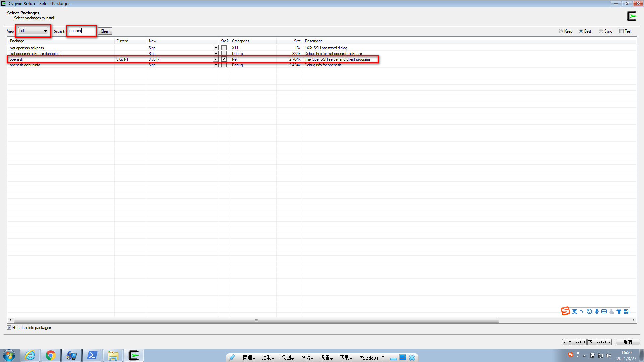Open file explorer folder taskbar icon
This screenshot has width=644, height=362.
113,355
